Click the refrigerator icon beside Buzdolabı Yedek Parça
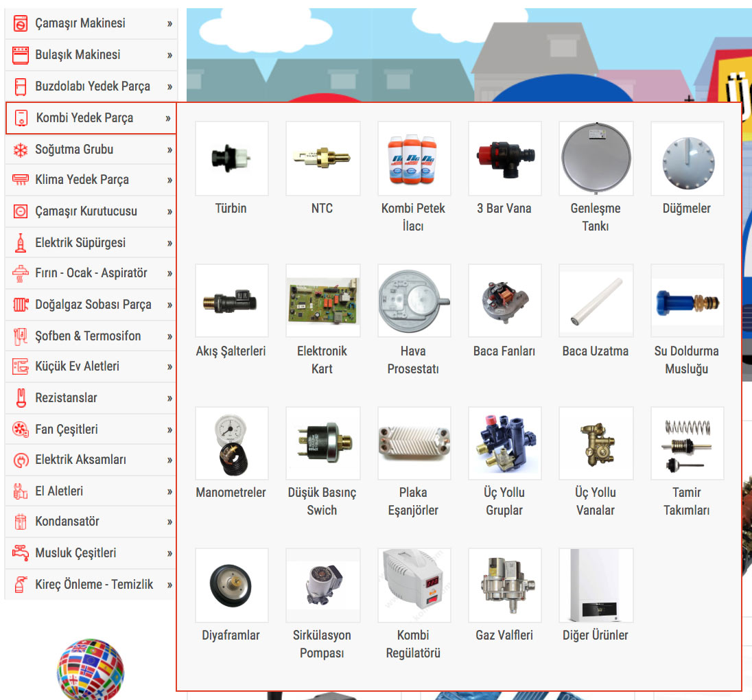Image resolution: width=752 pixels, height=700 pixels. (x=20, y=86)
